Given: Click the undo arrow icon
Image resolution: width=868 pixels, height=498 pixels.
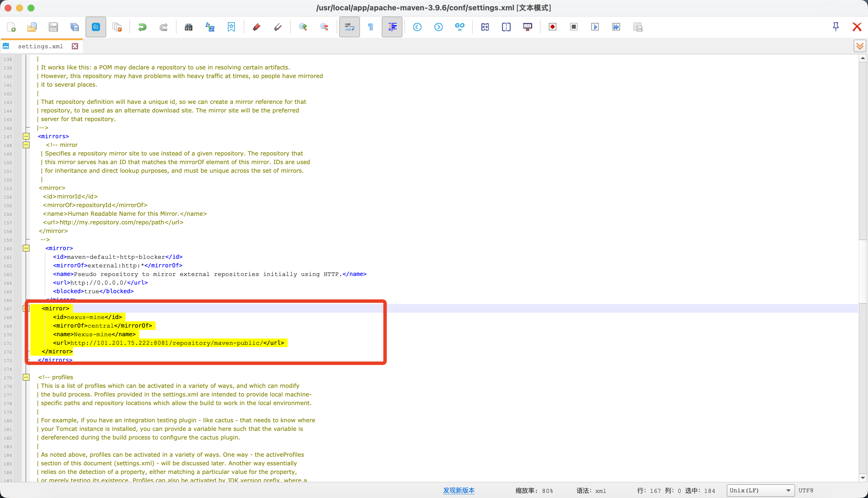Looking at the screenshot, I should pyautogui.click(x=142, y=27).
